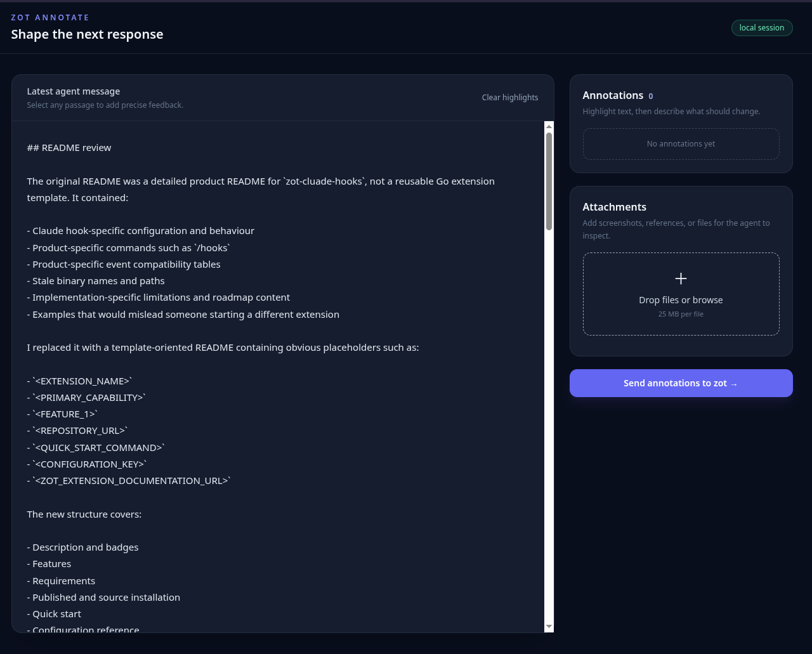Click the '<ZOT_EXTENSION_DOCUMENTATION_URL>' placeholder line
Viewport: 812px width, 654px height.
click(x=129, y=481)
